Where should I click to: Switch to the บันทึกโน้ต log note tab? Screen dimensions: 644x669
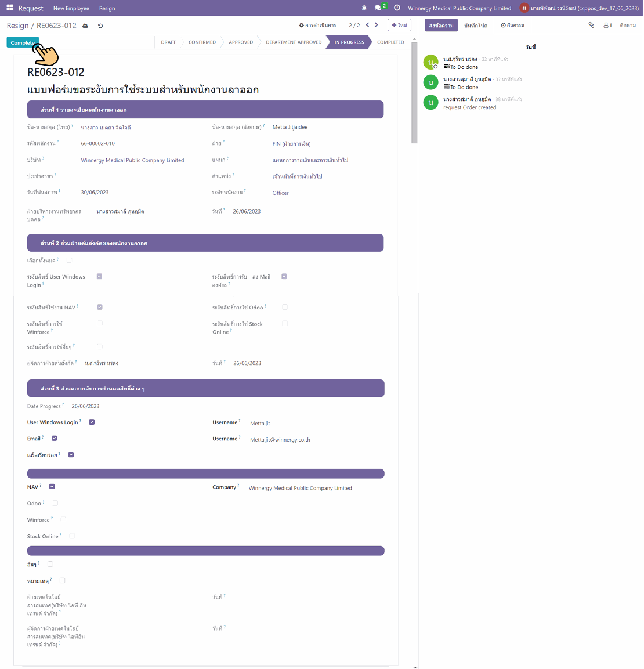tap(476, 26)
